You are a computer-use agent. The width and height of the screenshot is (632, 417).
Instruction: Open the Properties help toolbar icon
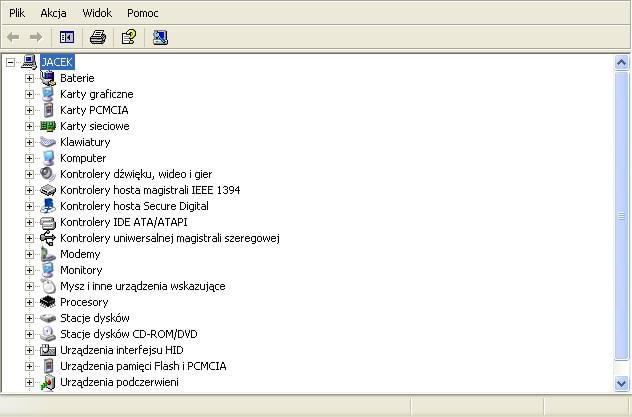pos(129,37)
